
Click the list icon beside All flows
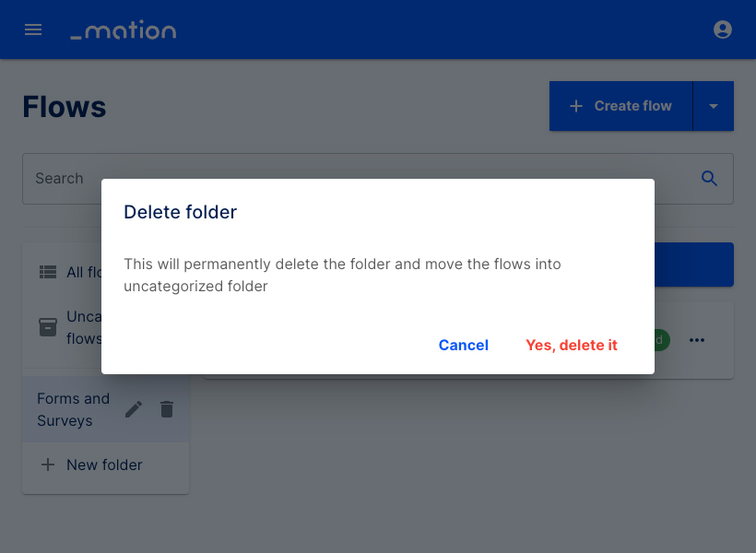coord(47,271)
